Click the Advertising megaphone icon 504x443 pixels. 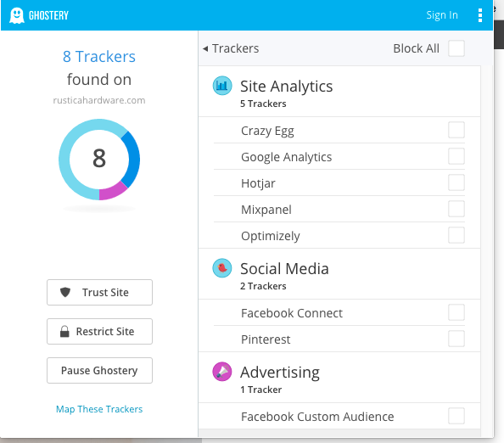222,372
